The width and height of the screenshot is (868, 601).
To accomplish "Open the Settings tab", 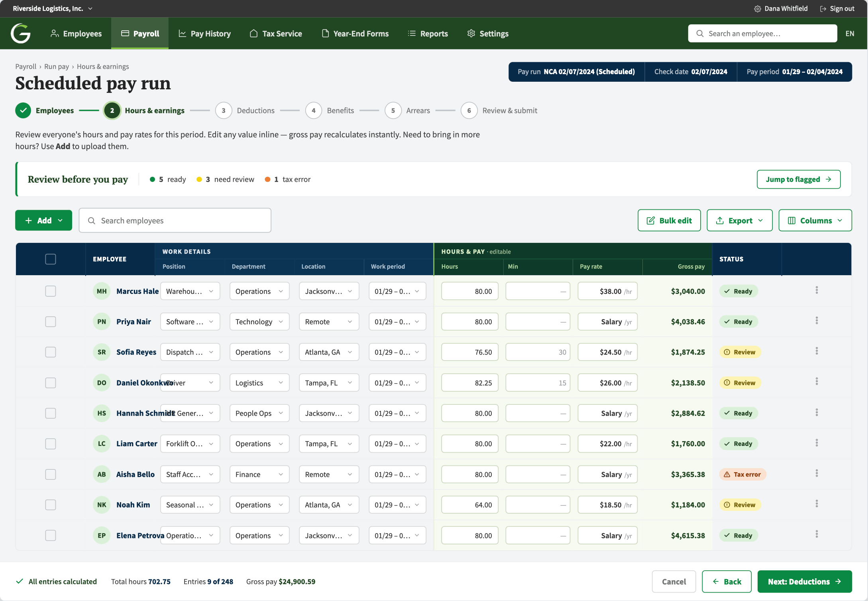I will (x=488, y=33).
